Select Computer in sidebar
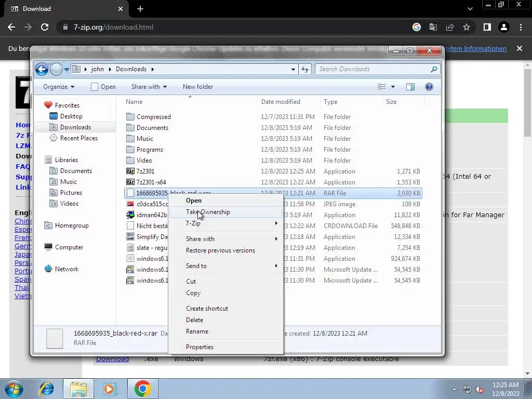The height and width of the screenshot is (399, 532). (69, 247)
